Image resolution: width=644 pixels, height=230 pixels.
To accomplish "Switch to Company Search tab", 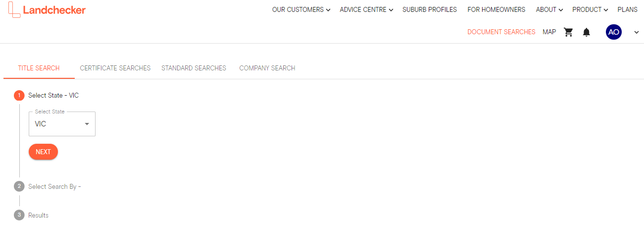I will pos(267,68).
